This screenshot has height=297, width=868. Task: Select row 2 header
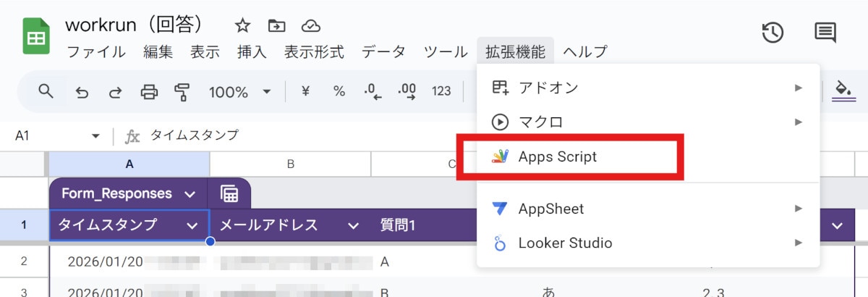[23, 262]
